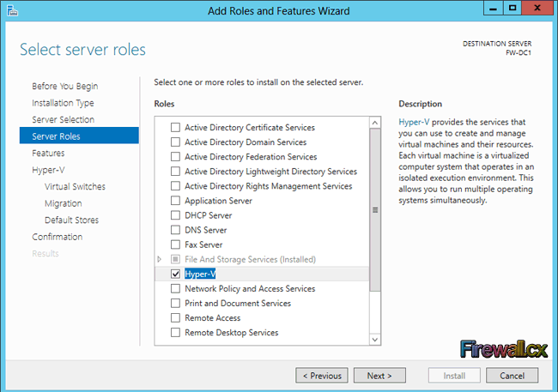The image size is (558, 392).
Task: Go to the Before You Begin step
Action: 64,86
